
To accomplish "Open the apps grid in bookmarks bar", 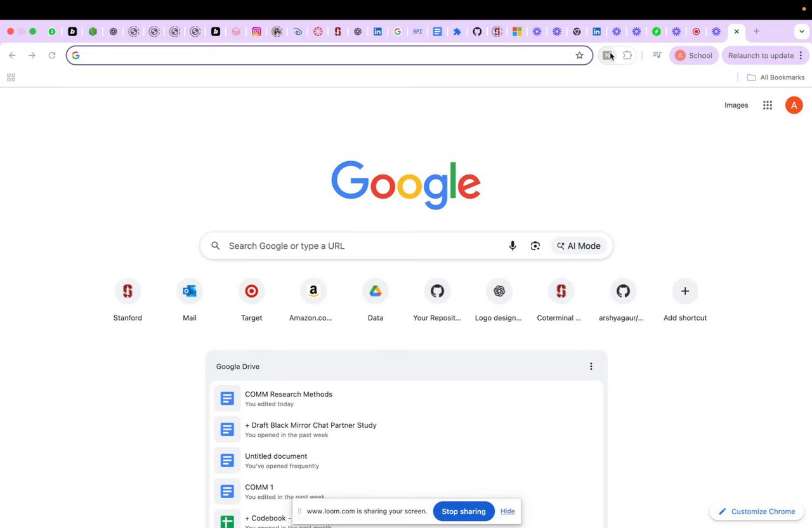I will click(11, 77).
